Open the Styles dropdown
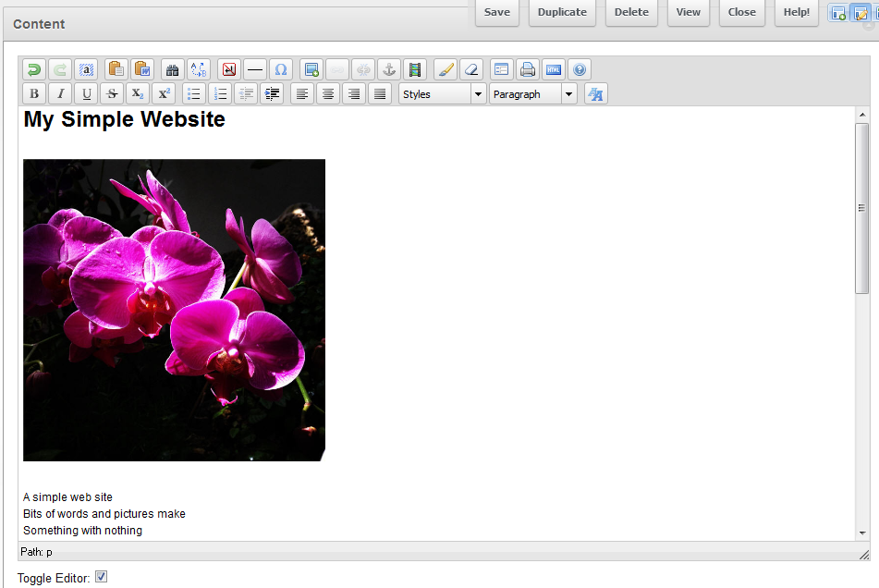The height and width of the screenshot is (588, 879). pyautogui.click(x=442, y=93)
